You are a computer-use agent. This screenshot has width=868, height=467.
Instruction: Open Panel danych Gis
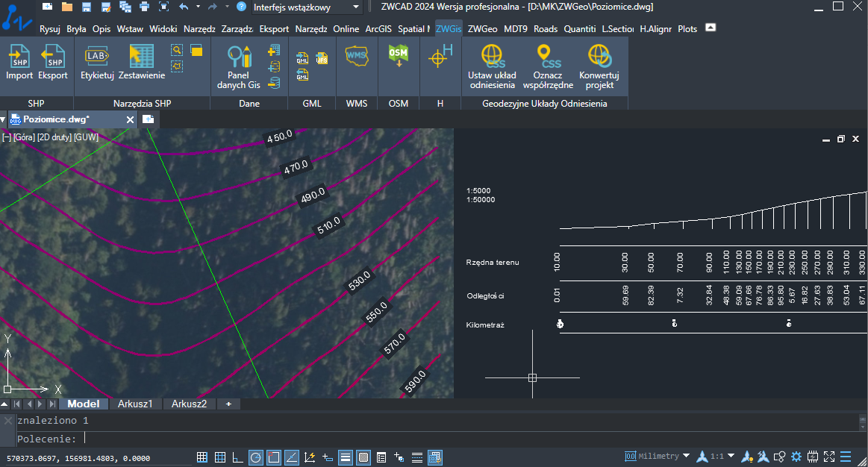[x=239, y=67]
